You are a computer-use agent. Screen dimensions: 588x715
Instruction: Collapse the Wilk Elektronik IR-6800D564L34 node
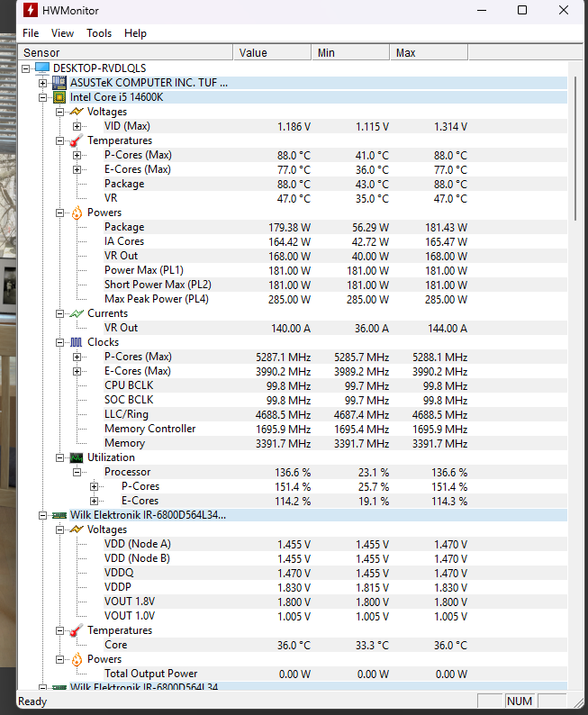tap(43, 515)
